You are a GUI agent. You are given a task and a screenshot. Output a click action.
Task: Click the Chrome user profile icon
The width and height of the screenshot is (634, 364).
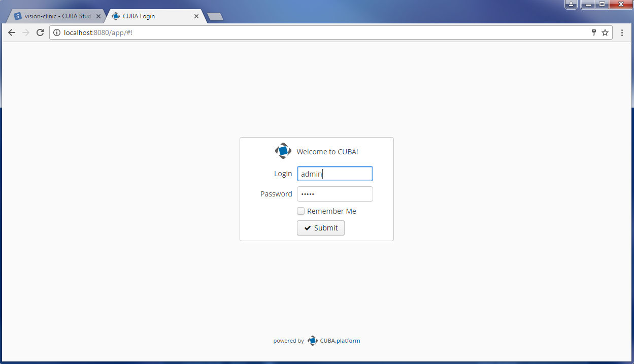571,4
